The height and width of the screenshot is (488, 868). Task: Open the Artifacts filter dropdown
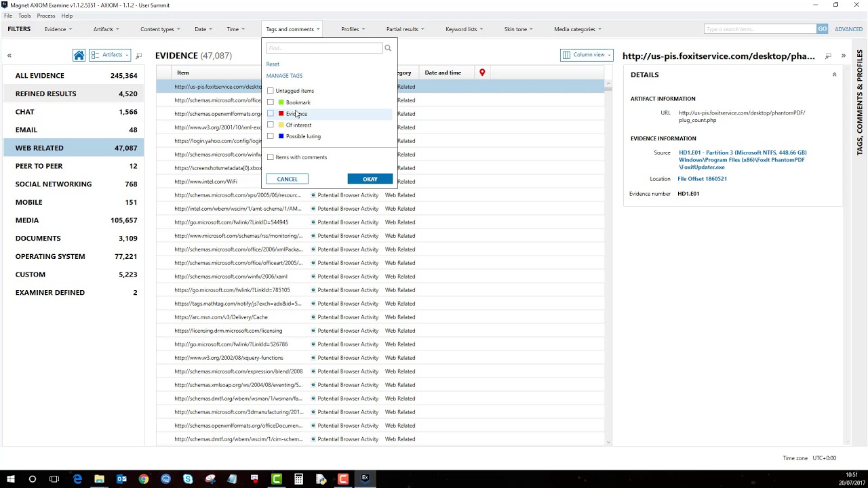(x=106, y=29)
